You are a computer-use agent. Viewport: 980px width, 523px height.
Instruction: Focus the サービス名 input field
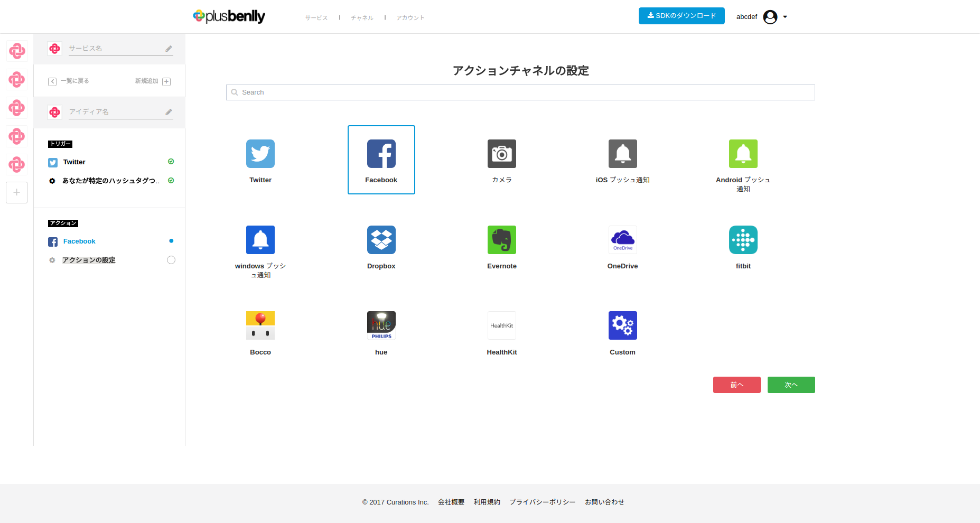click(121, 49)
